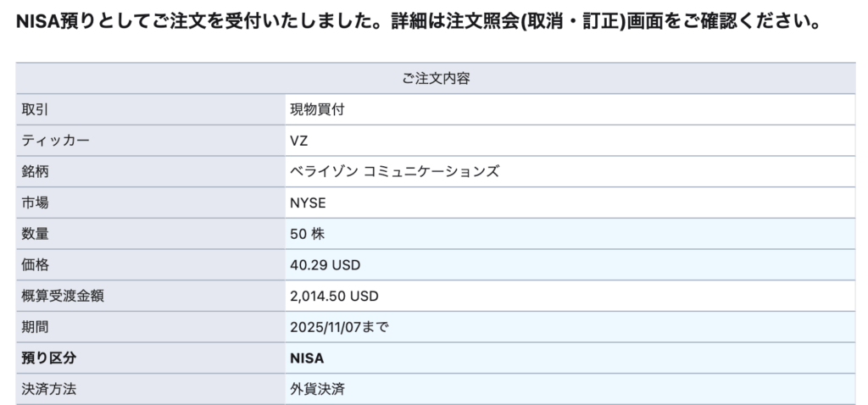
Task: Click the bold 預り区分 label
Action: pos(48,358)
